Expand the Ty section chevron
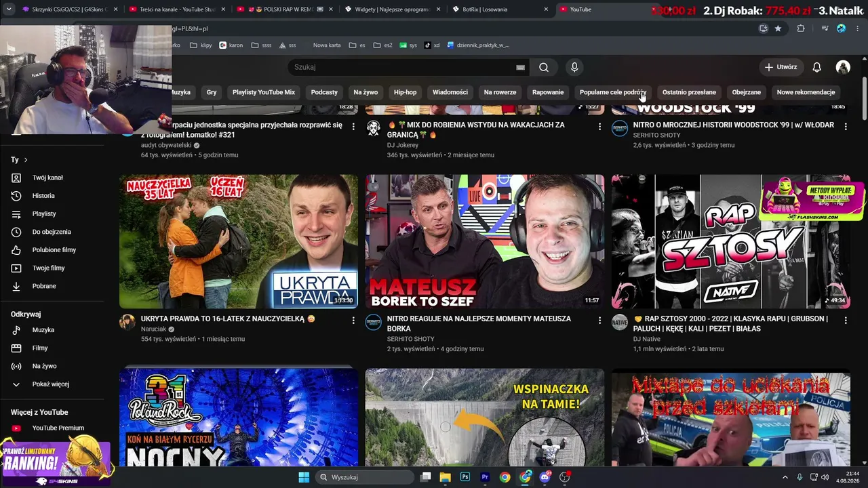The height and width of the screenshot is (488, 868). click(26, 160)
